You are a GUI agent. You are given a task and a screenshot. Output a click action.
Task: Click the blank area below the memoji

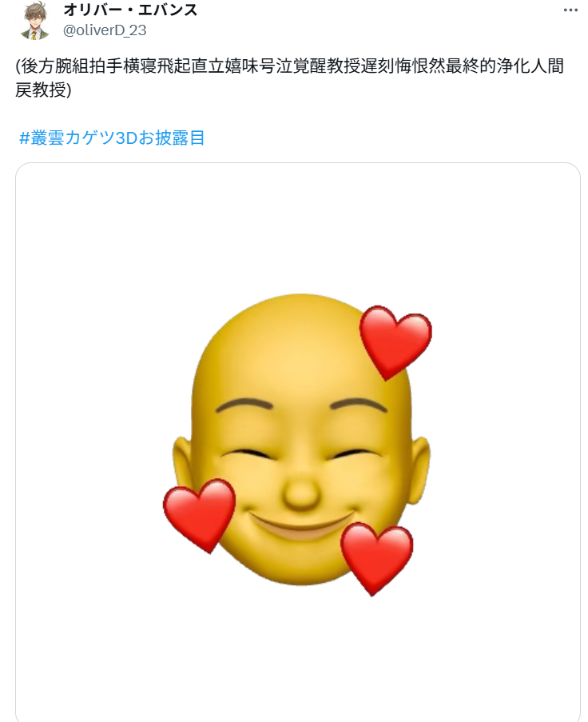[x=298, y=659]
